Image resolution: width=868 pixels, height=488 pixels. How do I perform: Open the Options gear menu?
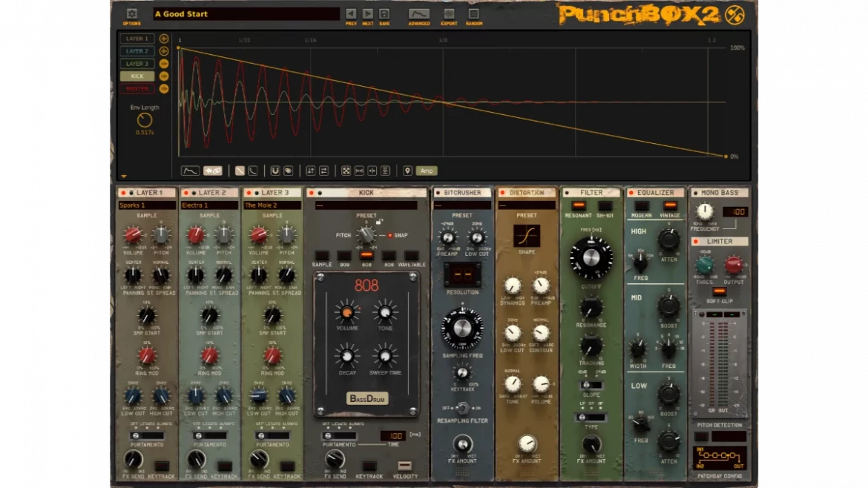pyautogui.click(x=132, y=14)
